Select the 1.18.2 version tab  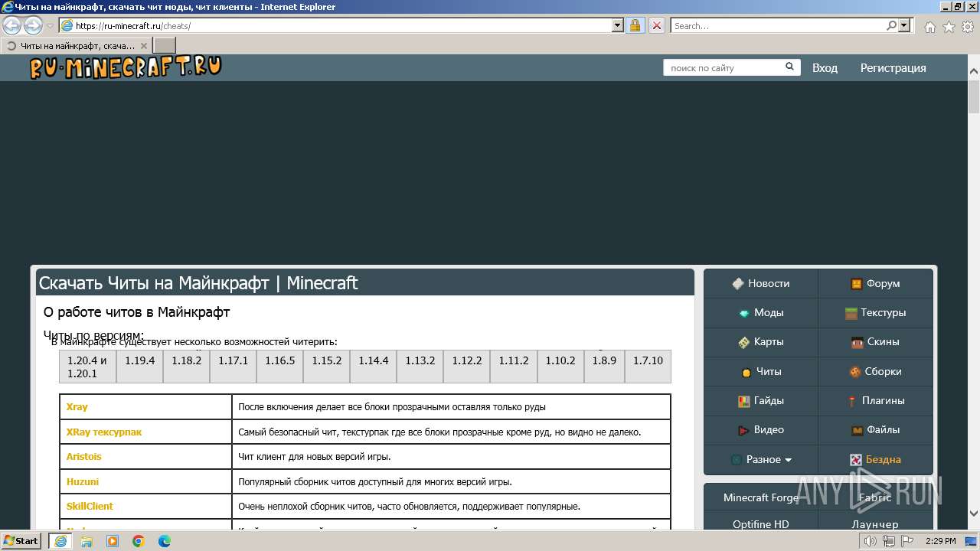pyautogui.click(x=187, y=367)
